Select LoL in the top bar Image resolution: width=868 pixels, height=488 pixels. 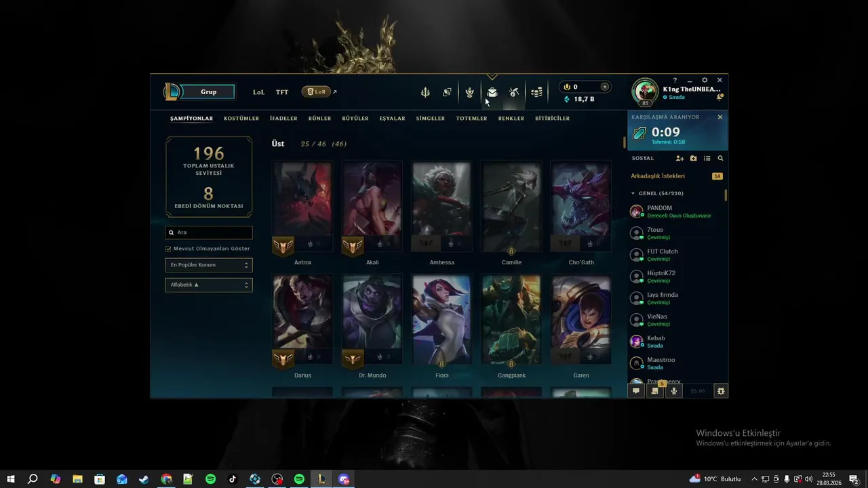coord(259,92)
